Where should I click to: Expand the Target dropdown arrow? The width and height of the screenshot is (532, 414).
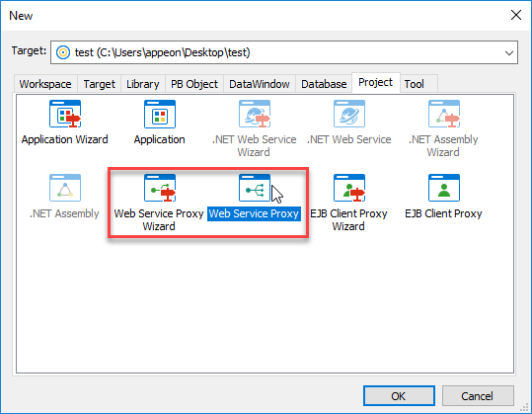pos(508,52)
